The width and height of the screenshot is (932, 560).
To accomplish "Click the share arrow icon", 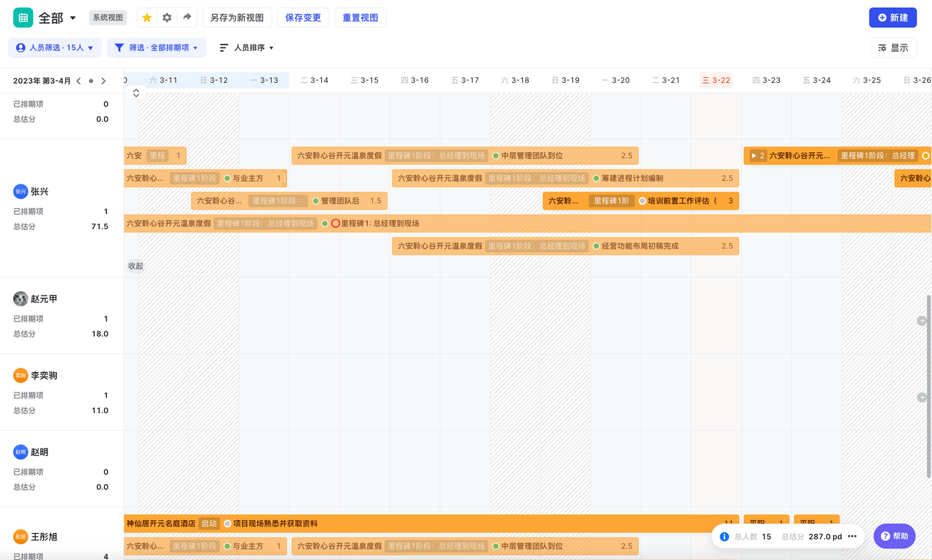I will pos(187,17).
